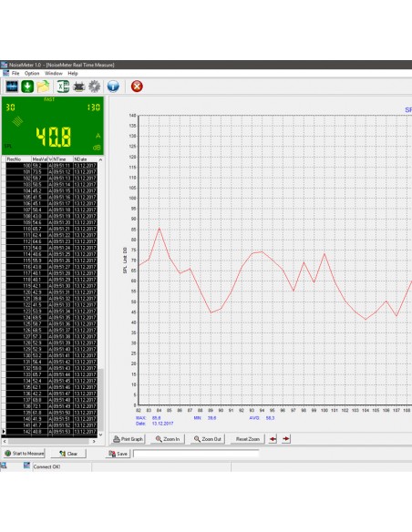This screenshot has width=412, height=532.
Task: Click the Print Graph button
Action: (128, 439)
